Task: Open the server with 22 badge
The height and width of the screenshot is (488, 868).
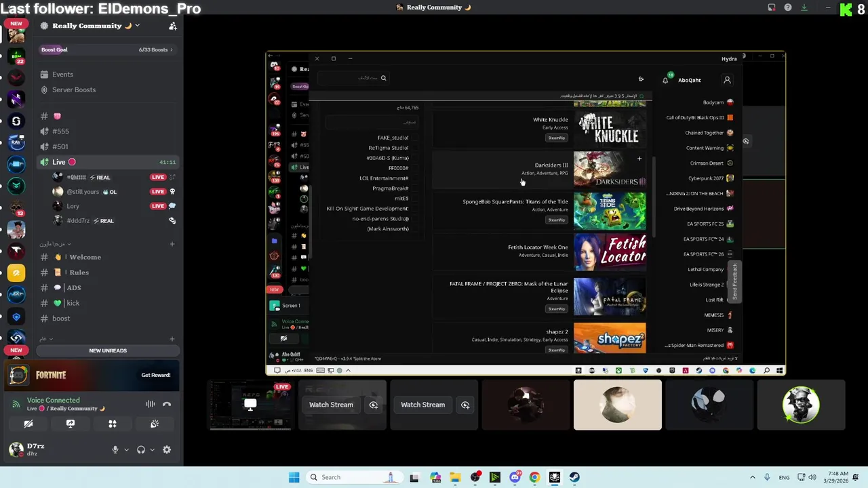Action: [x=16, y=56]
